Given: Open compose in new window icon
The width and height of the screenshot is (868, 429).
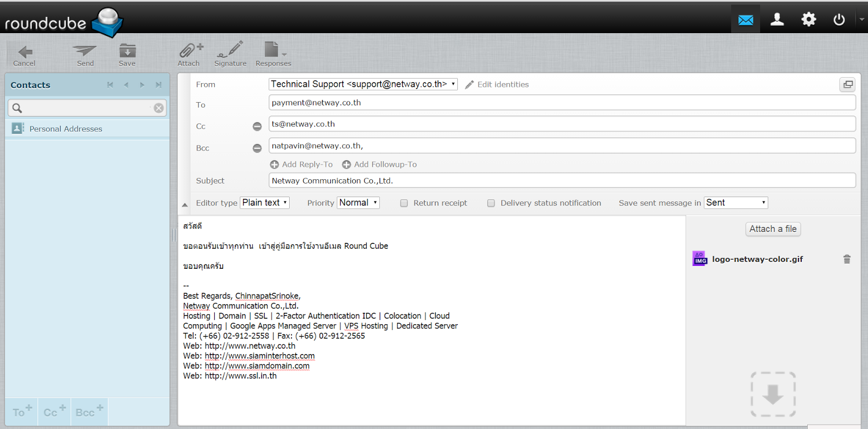Looking at the screenshot, I should tap(847, 85).
